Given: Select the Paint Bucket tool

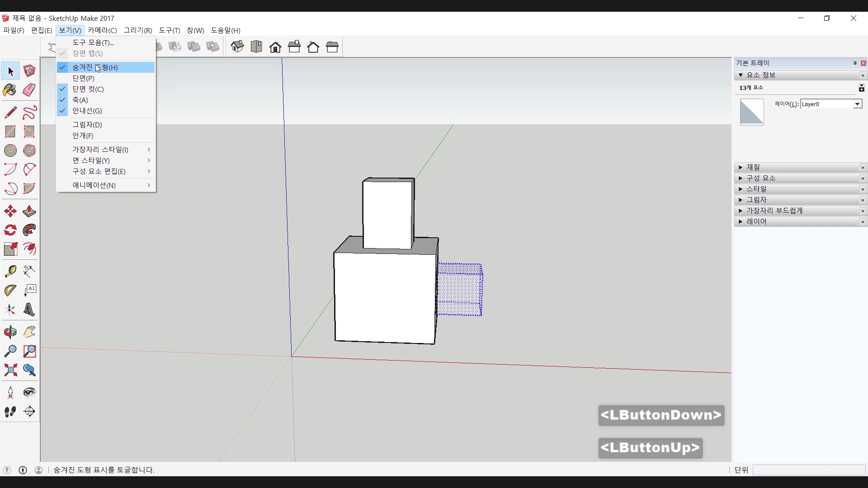Looking at the screenshot, I should 10,90.
